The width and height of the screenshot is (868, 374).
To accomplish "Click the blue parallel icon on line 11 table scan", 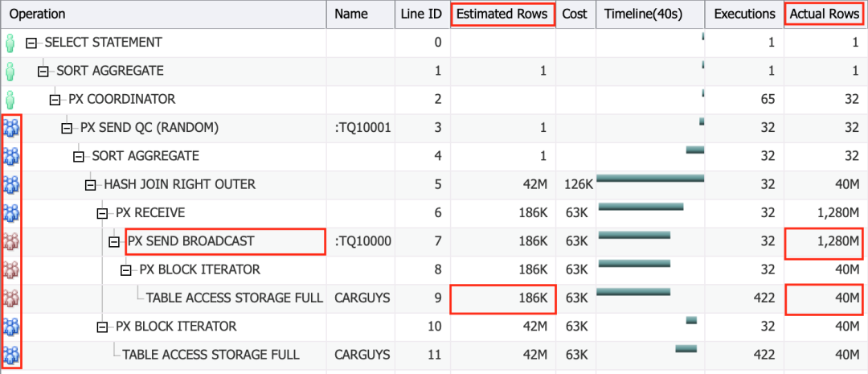I will click(11, 355).
